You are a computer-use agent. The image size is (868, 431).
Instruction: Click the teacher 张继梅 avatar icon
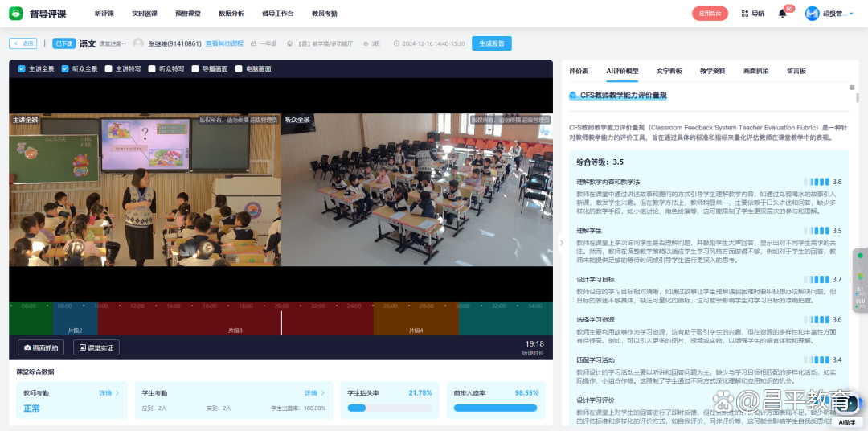coord(138,43)
